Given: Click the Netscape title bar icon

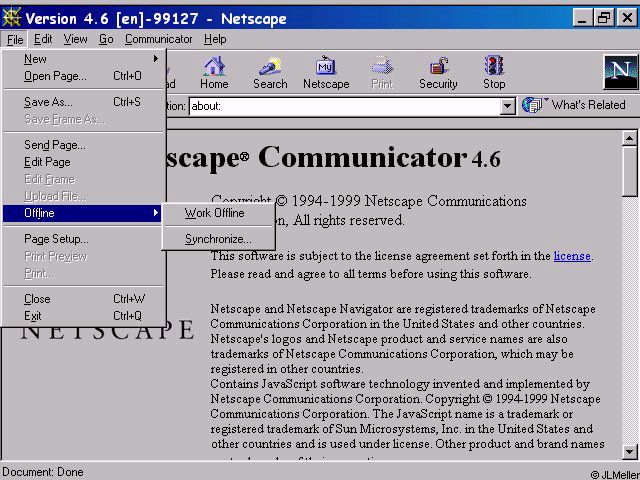Looking at the screenshot, I should pos(11,18).
